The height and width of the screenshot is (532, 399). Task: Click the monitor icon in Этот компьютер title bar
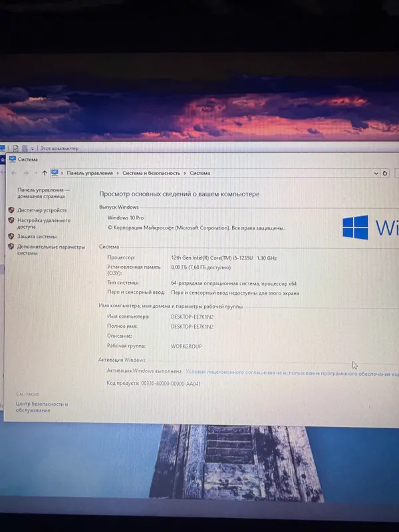point(3,148)
